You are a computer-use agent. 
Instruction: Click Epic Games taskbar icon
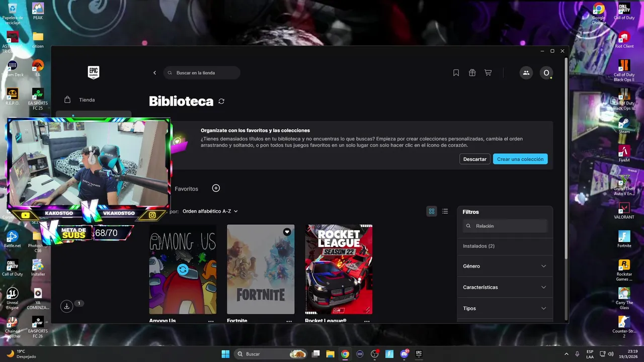[419, 353]
